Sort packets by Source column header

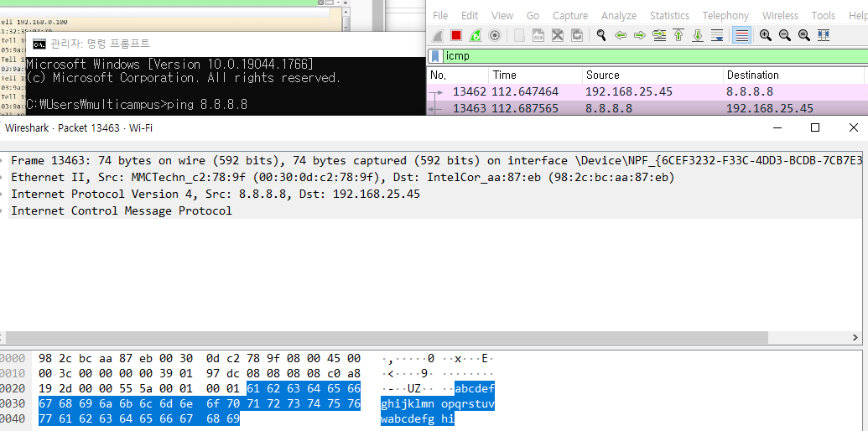pos(652,75)
